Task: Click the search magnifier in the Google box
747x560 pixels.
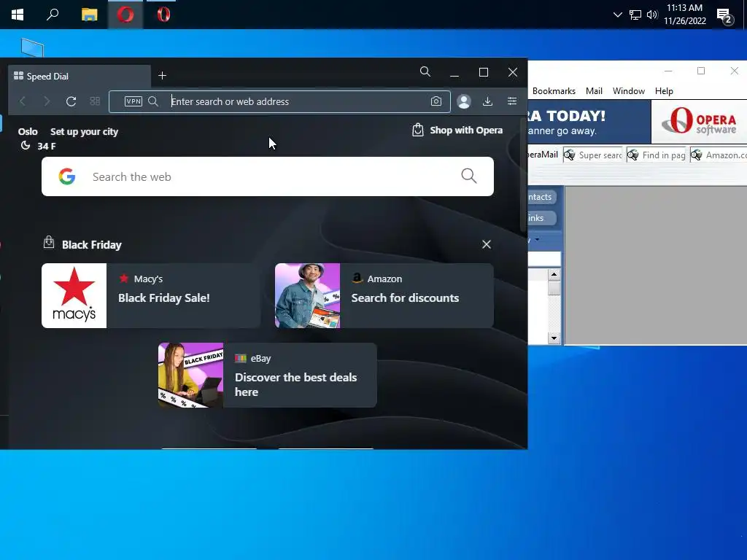Action: (x=469, y=176)
